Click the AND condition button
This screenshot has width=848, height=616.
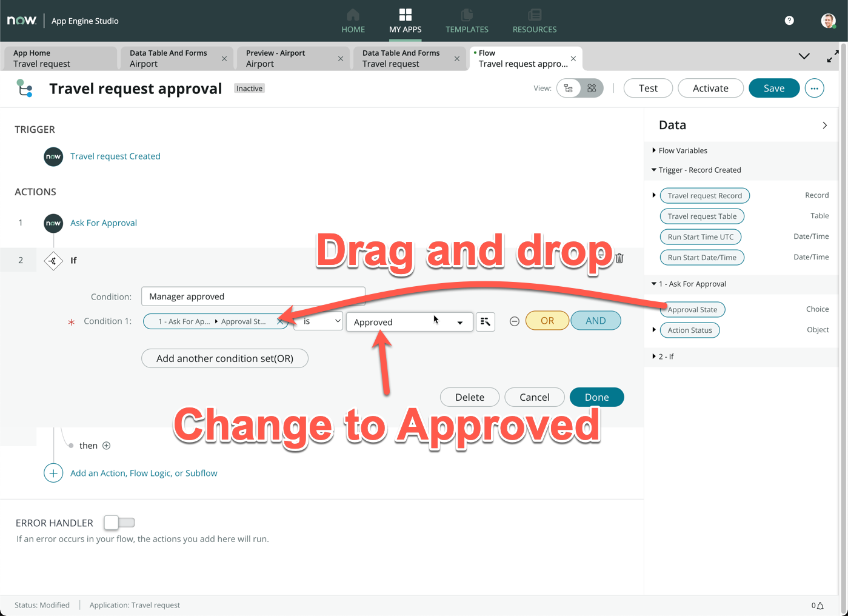[596, 321]
